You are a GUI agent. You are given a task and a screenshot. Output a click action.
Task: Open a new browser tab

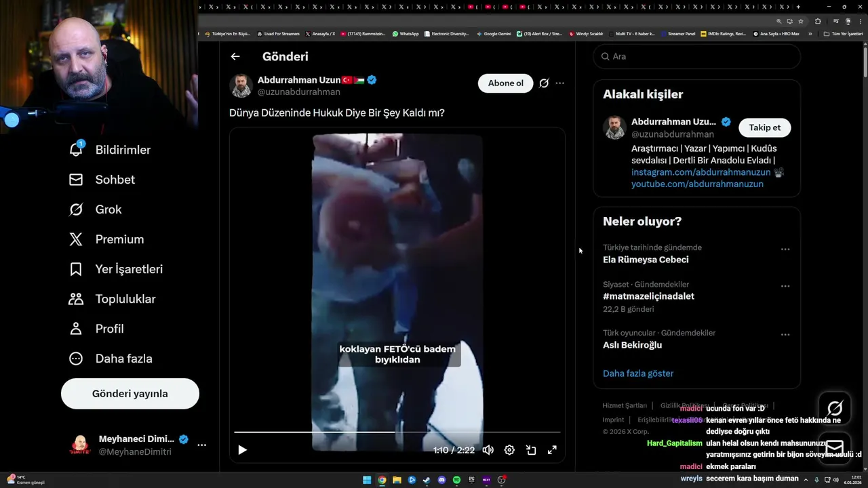click(x=800, y=7)
